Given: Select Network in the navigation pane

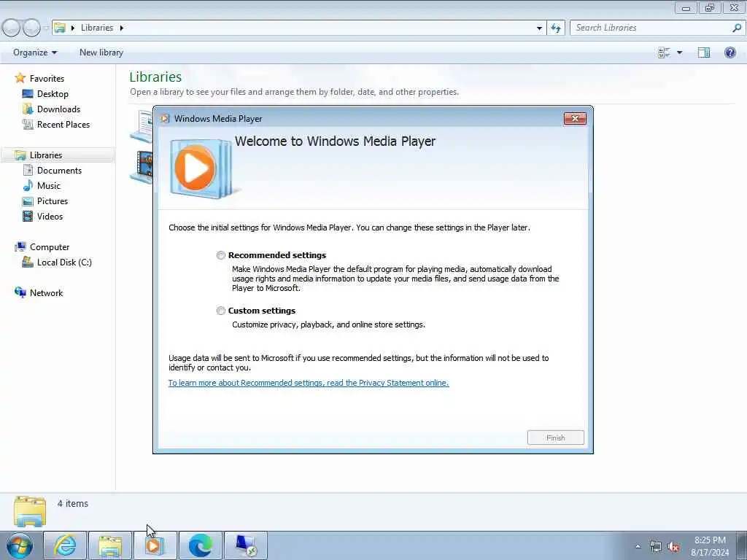Looking at the screenshot, I should (46, 293).
